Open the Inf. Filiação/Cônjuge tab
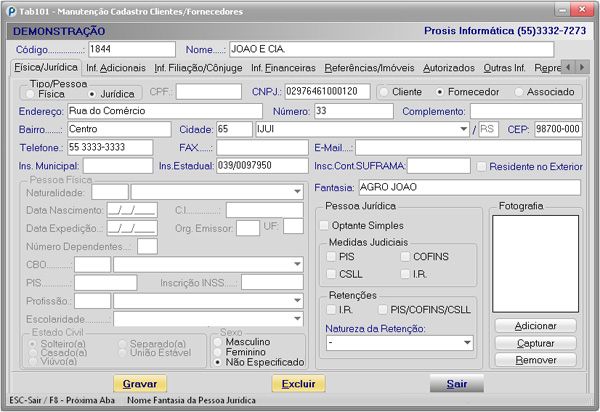 198,68
